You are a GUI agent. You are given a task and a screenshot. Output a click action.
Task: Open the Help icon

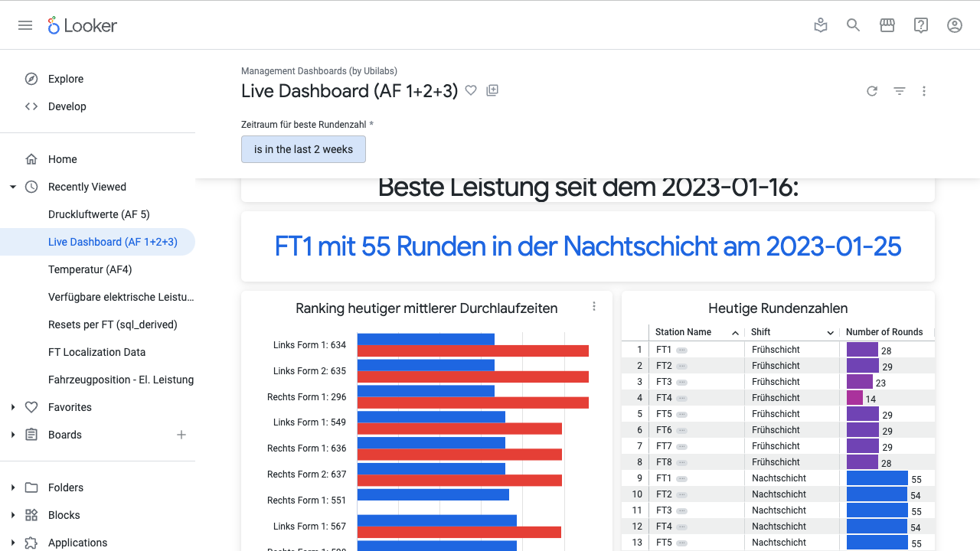[x=921, y=25]
